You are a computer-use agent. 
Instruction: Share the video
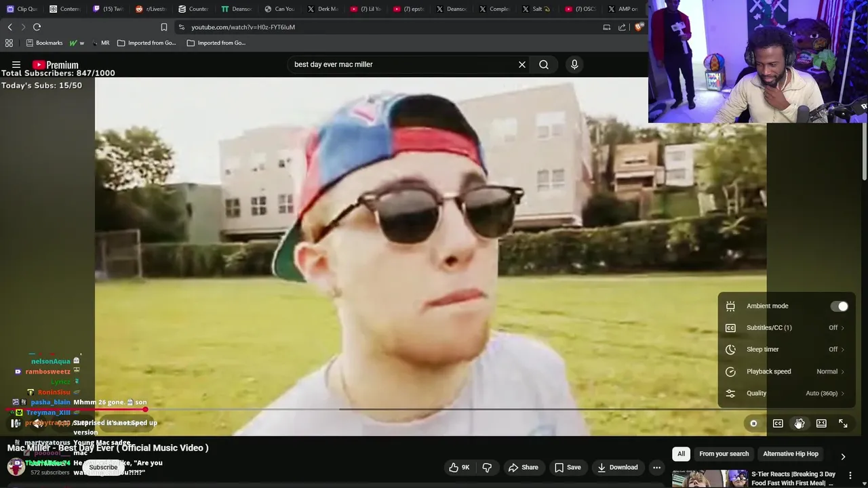click(x=523, y=467)
